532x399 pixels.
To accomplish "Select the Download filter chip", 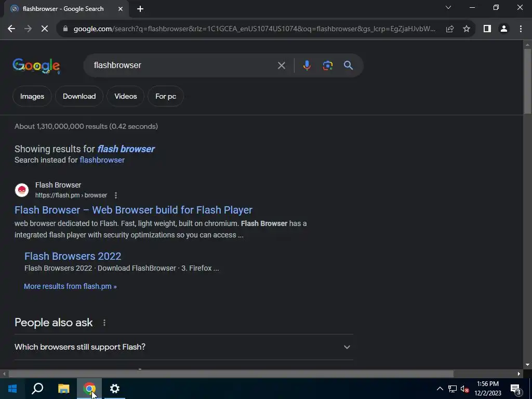I will tap(79, 96).
